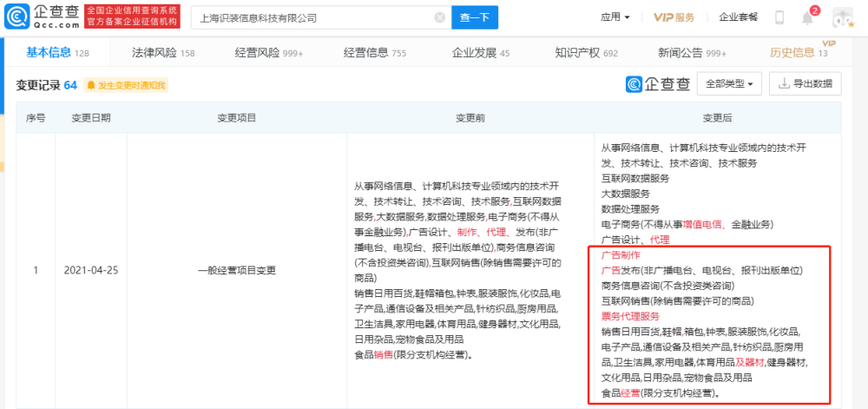Select the date cell 2021-04-25
The image size is (868, 409).
coord(91,271)
